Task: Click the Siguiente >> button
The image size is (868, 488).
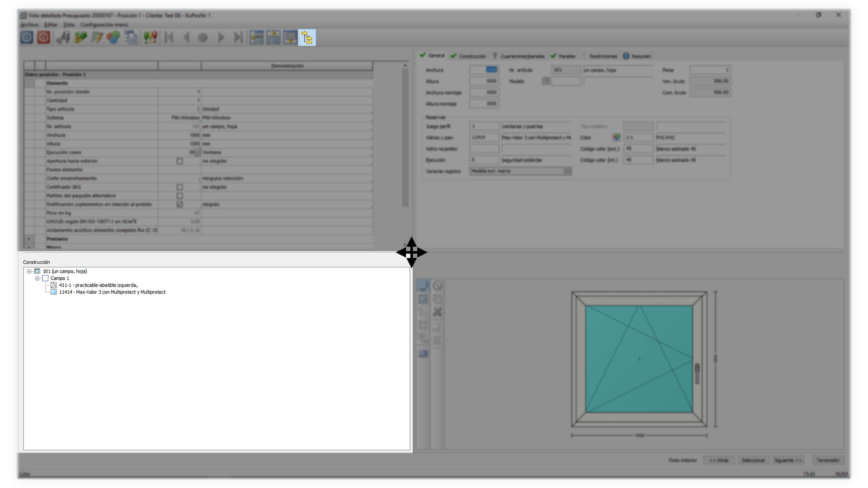Action: pos(788,460)
